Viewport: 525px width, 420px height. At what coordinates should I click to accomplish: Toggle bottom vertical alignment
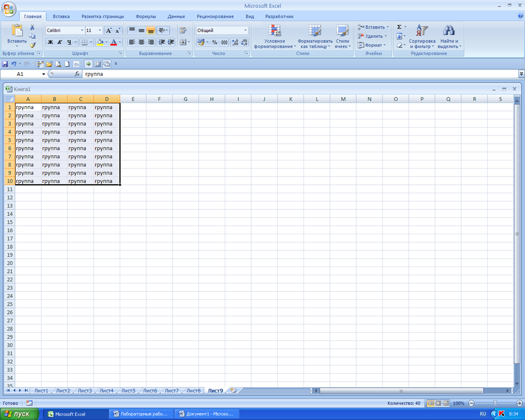tap(151, 31)
